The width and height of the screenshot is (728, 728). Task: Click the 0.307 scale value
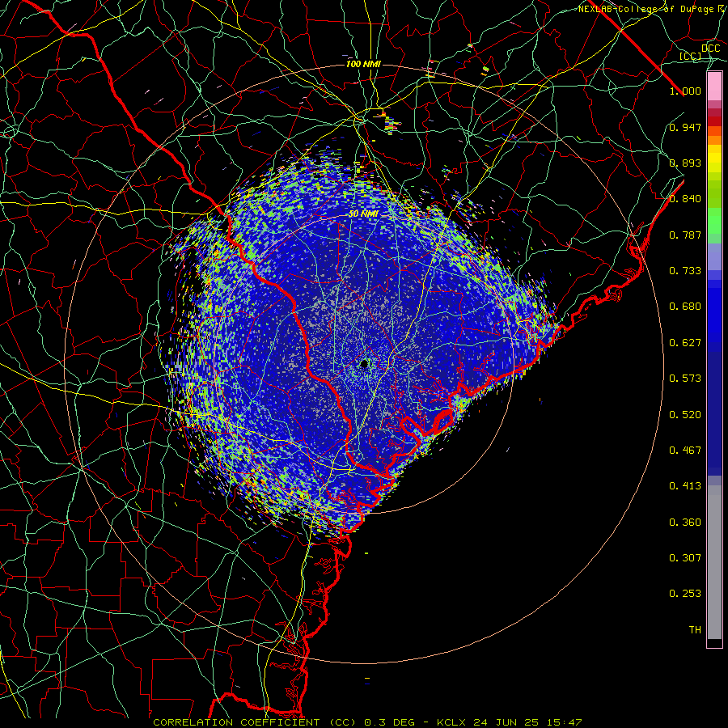[x=685, y=558]
